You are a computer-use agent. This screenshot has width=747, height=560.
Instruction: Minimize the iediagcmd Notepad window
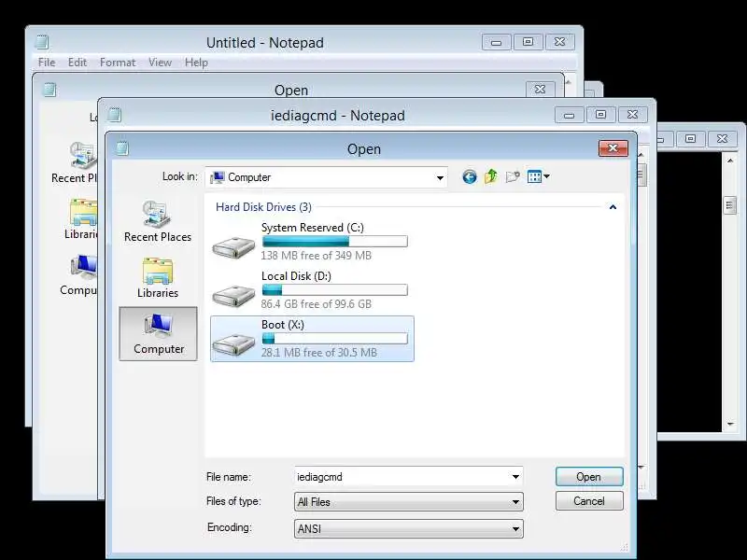(570, 115)
